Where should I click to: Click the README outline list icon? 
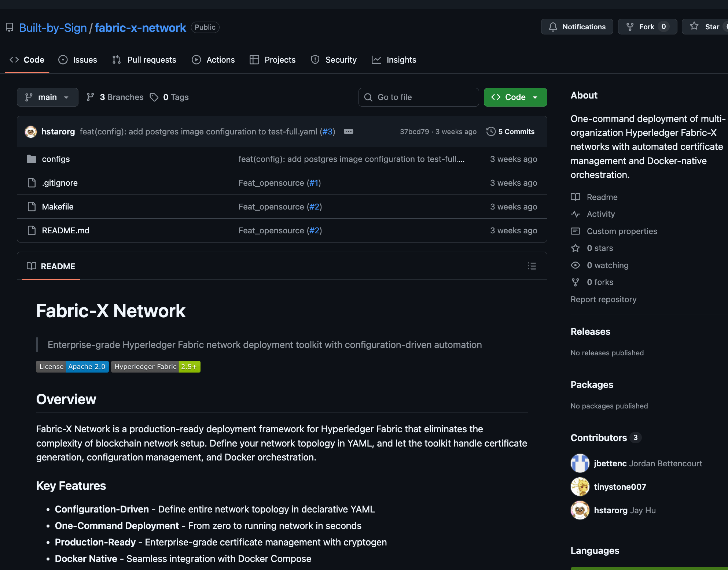coord(532,266)
